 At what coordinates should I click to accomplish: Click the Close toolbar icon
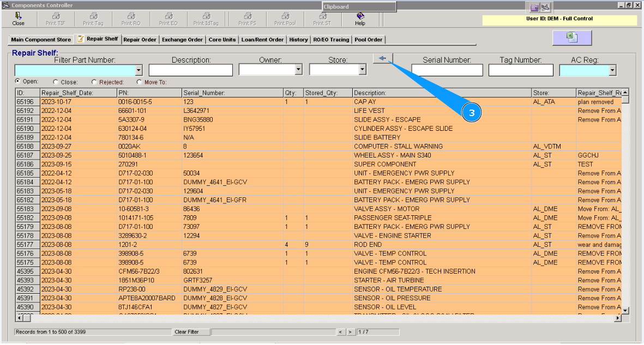(18, 16)
